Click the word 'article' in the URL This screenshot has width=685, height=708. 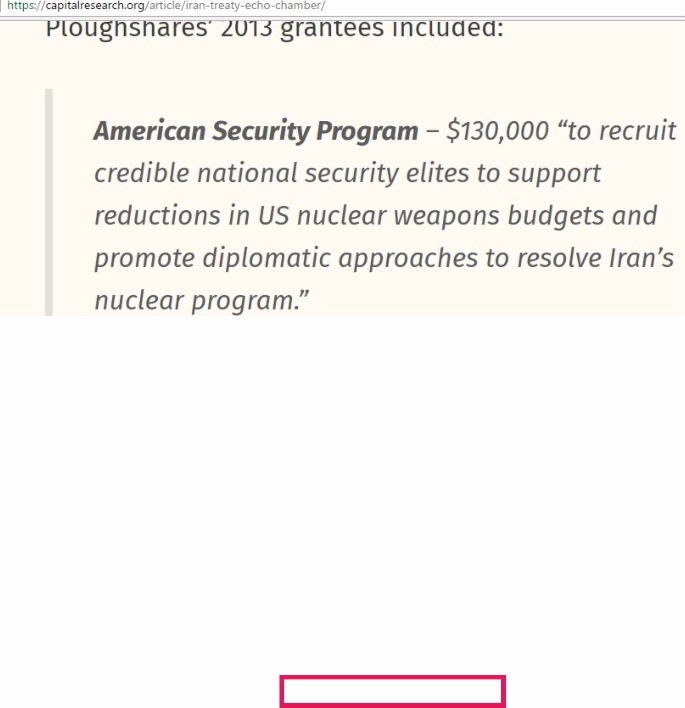click(165, 6)
